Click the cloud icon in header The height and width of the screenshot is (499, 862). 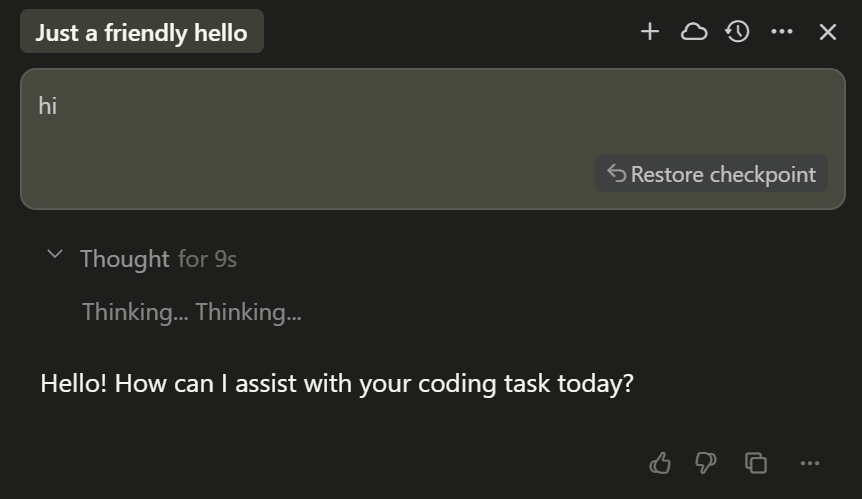pos(694,32)
